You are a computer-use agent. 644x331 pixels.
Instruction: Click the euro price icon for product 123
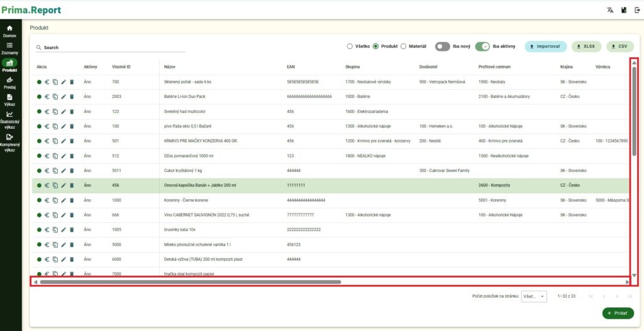point(47,111)
